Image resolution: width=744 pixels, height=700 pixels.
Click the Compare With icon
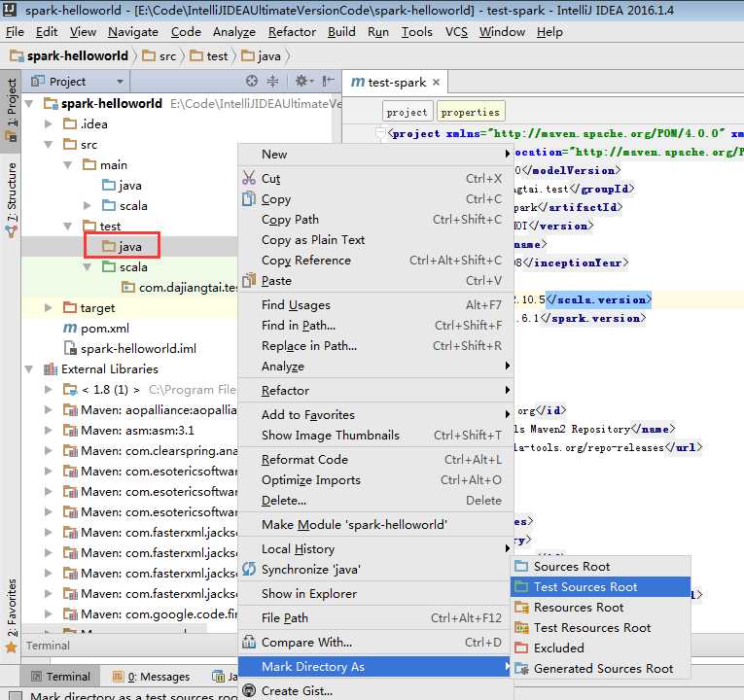[x=249, y=642]
